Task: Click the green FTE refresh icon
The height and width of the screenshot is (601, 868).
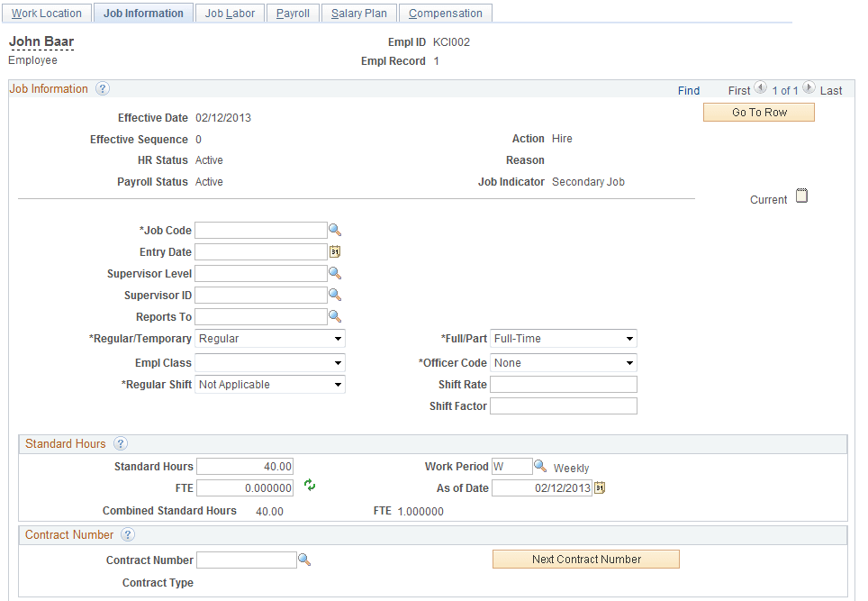Action: tap(310, 486)
